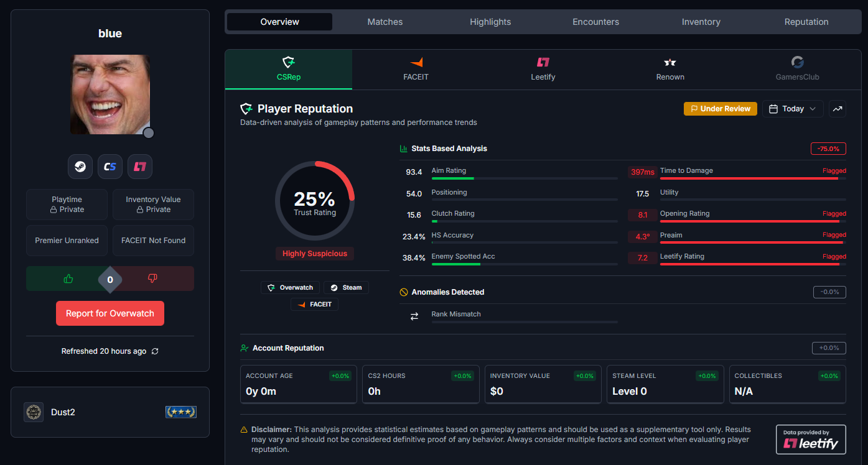Screen dimensions: 868x465
Task: Click the Aim Rating progress bar
Action: click(525, 178)
